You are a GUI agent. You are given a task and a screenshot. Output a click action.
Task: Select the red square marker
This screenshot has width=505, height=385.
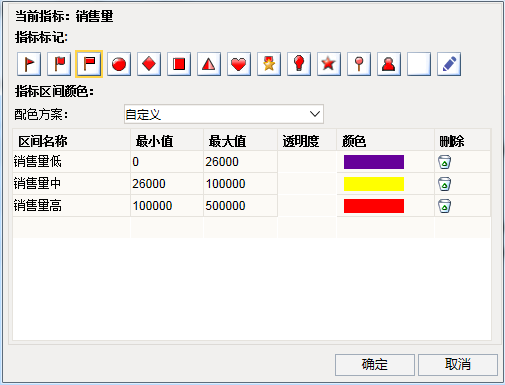click(x=179, y=64)
